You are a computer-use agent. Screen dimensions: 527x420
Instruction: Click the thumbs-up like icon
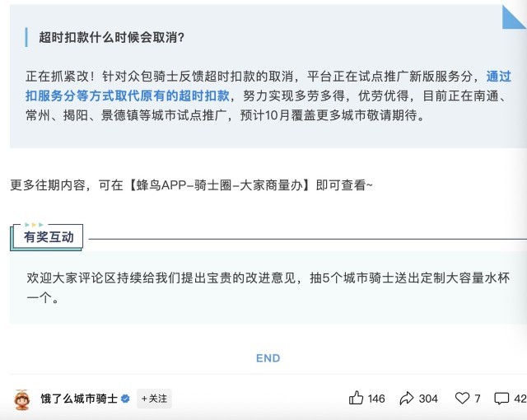[x=356, y=399]
